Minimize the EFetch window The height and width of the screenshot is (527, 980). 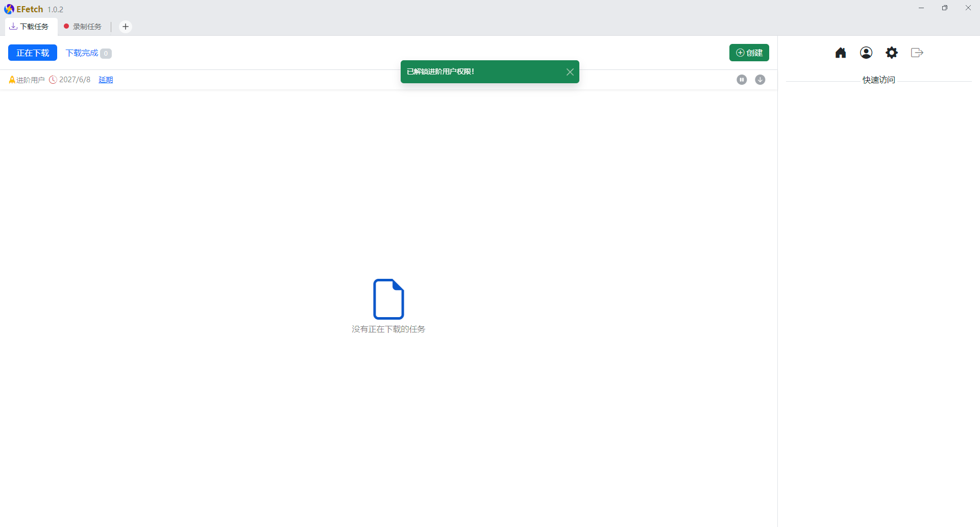click(x=921, y=8)
